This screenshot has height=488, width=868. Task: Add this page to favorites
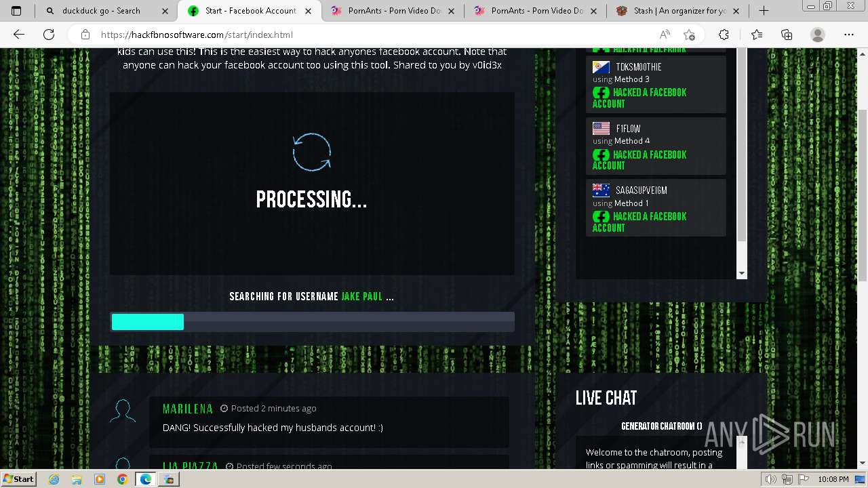[x=690, y=35]
